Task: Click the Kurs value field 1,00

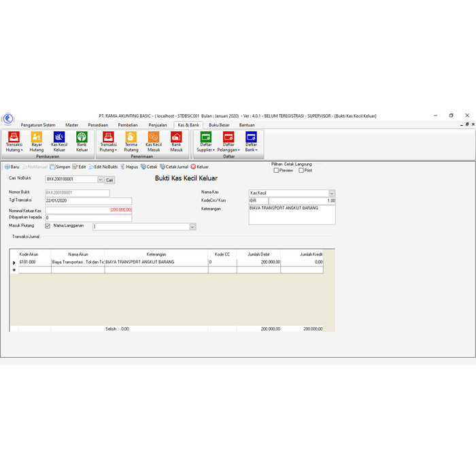Action: click(302, 201)
